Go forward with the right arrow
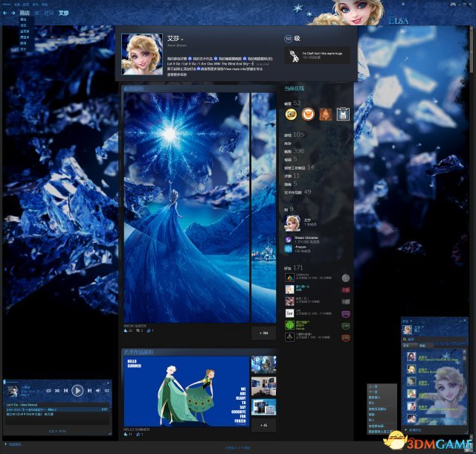 point(13,13)
